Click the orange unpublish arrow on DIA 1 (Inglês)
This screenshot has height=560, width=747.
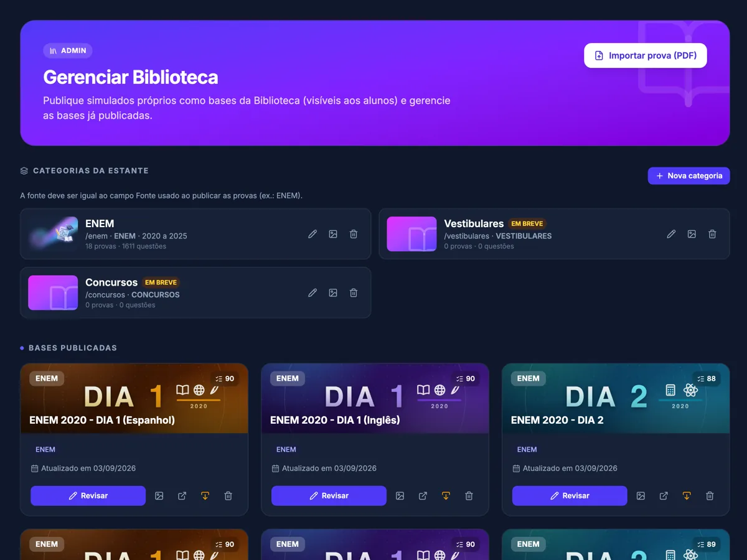[x=446, y=496]
